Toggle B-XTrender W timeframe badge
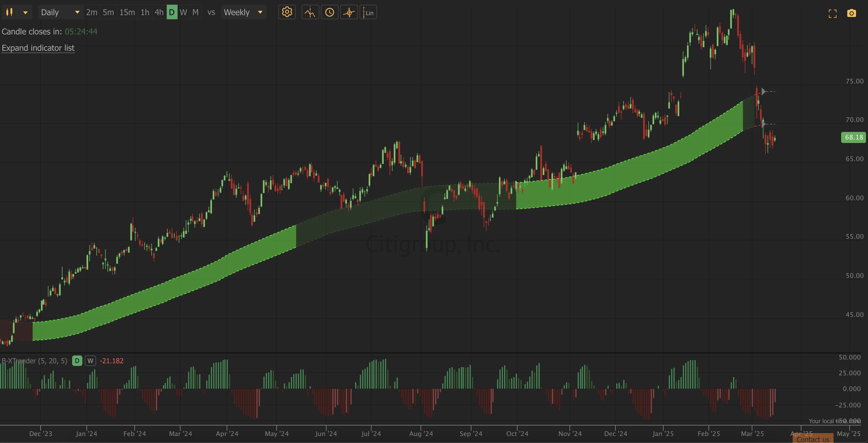The width and height of the screenshot is (868, 443). [x=90, y=361]
